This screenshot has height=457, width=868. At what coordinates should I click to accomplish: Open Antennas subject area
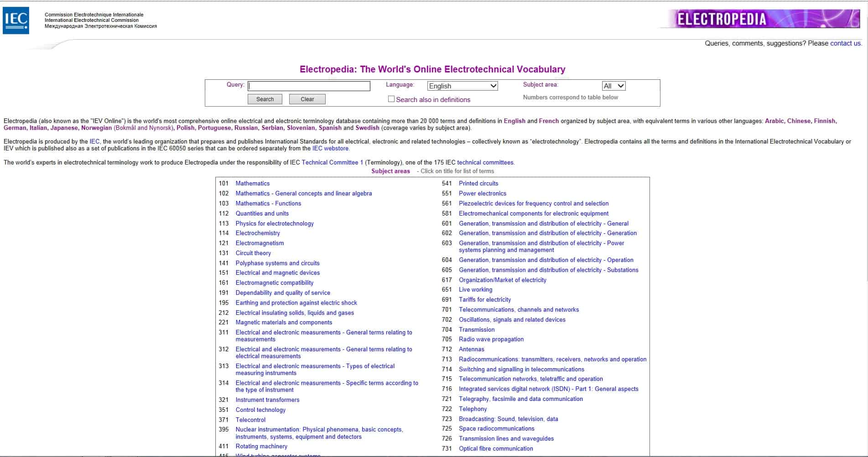pos(472,349)
